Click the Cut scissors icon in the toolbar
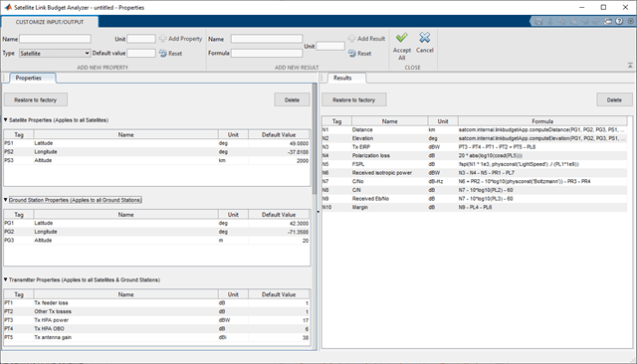The height and width of the screenshot is (364, 637). (x=550, y=22)
